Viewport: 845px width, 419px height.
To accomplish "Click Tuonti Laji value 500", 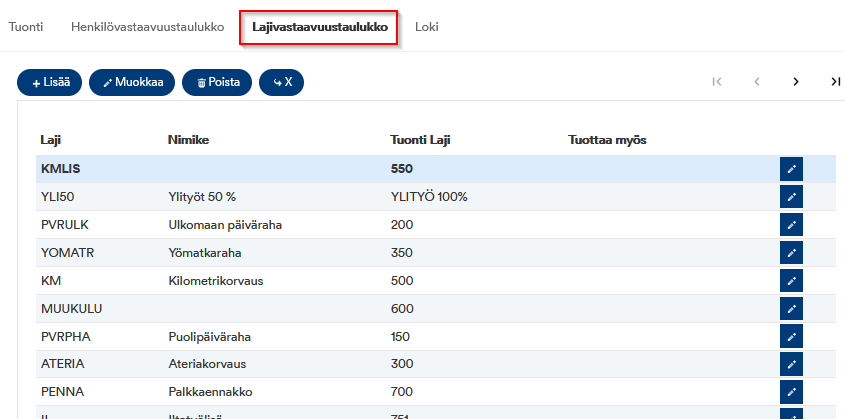I will (402, 281).
